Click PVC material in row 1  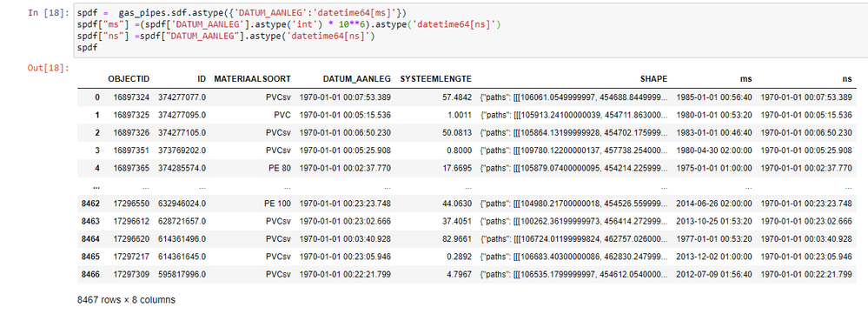(x=282, y=115)
